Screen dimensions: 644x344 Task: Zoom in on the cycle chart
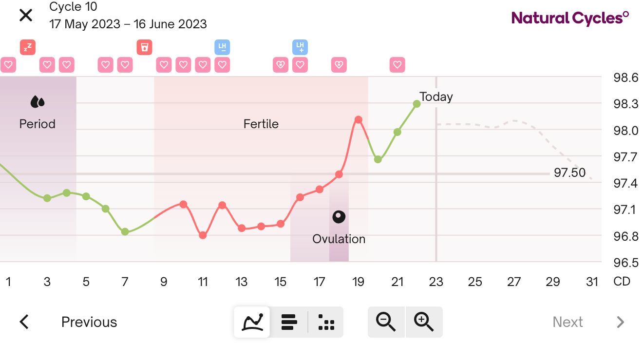(423, 322)
